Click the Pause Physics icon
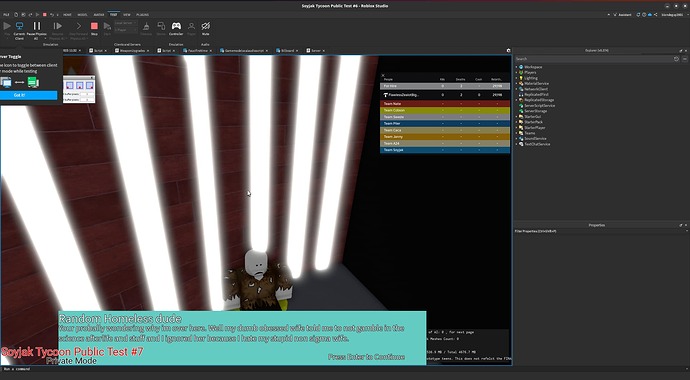 [37, 26]
